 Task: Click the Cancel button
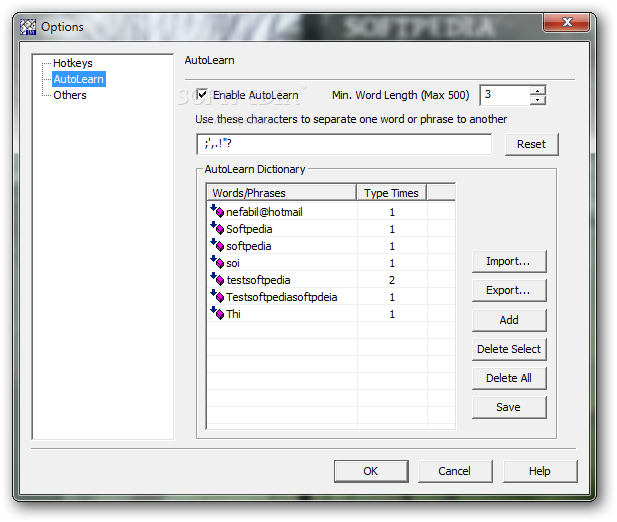(x=455, y=471)
